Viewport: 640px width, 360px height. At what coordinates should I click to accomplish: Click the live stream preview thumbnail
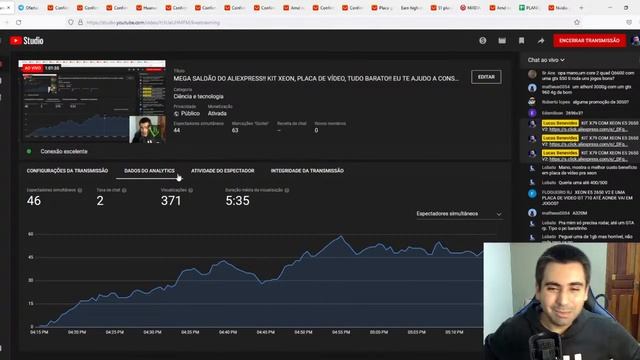[92, 102]
